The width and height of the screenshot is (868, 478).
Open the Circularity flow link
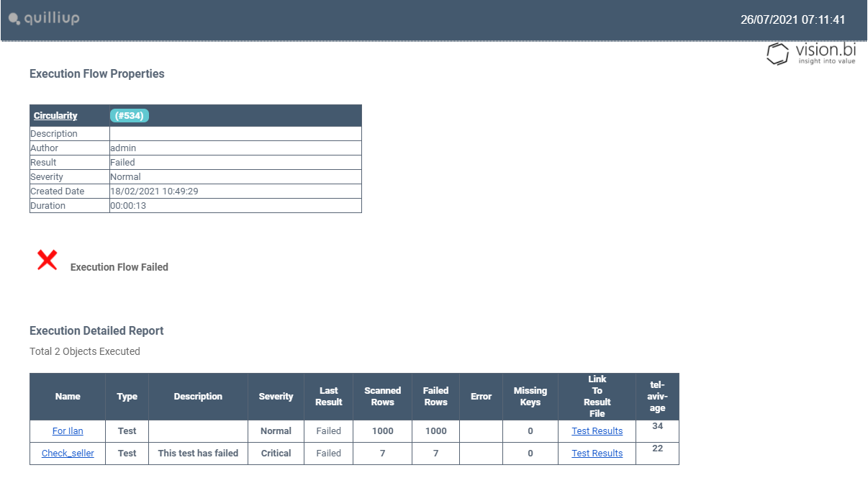coord(55,116)
